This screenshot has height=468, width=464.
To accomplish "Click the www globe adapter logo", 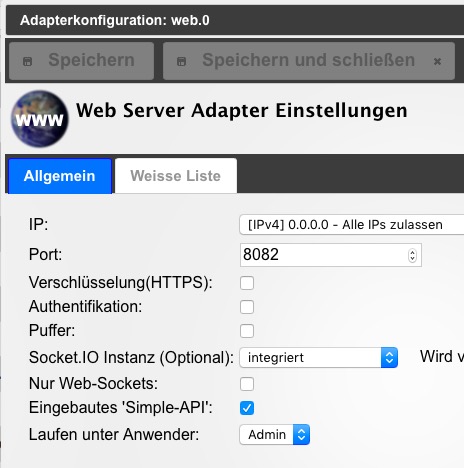I will 40,119.
